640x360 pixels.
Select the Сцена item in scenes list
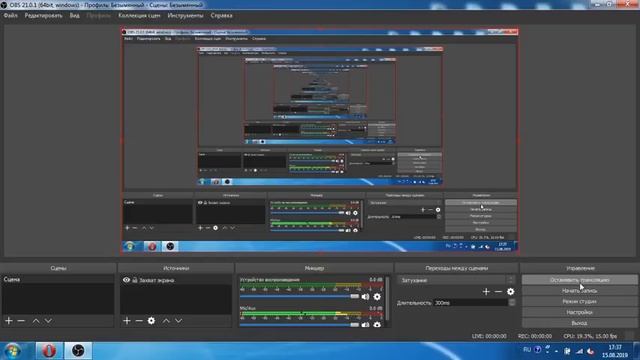tap(58, 280)
